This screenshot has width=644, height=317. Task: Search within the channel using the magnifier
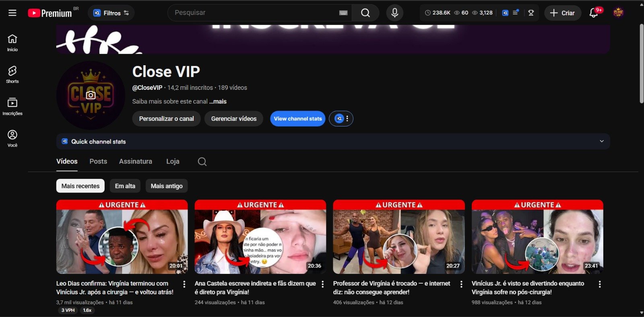202,162
